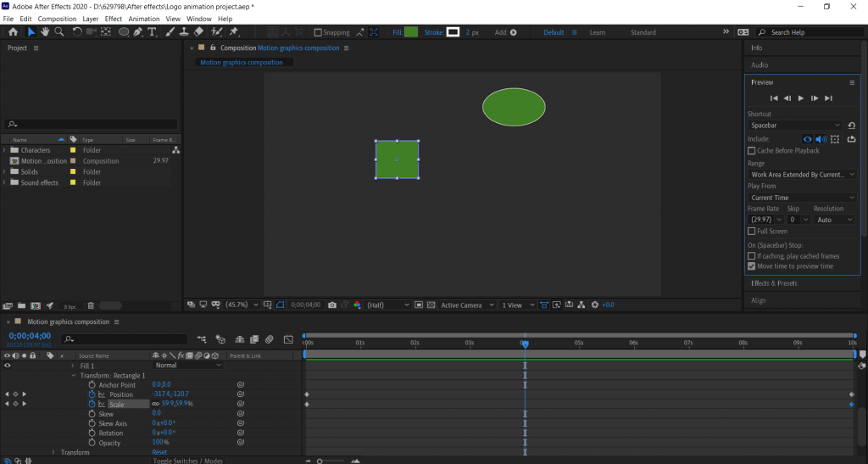Open the Animation menu
868x464 pixels.
(143, 19)
